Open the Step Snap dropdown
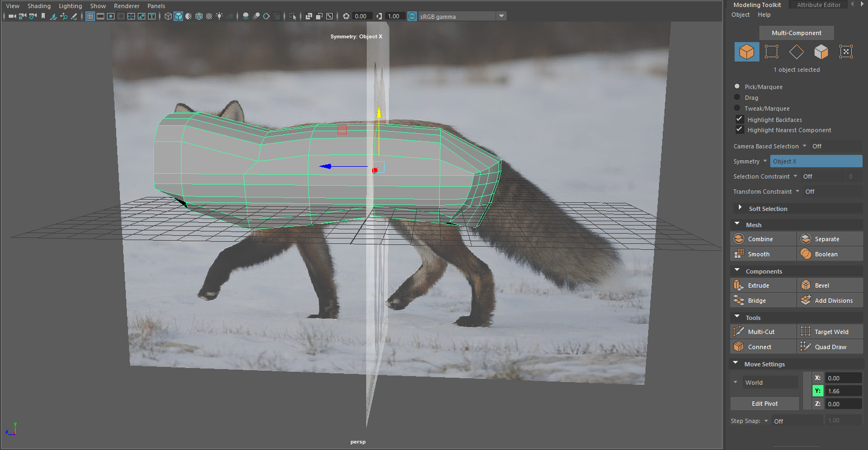The width and height of the screenshot is (868, 450). click(x=766, y=421)
